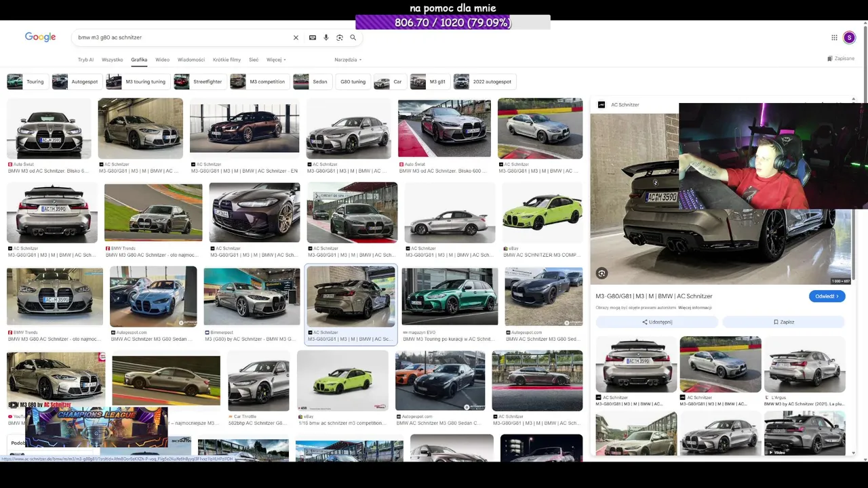Open the Wiadomości tab
Image resolution: width=868 pixels, height=488 pixels.
[191, 60]
